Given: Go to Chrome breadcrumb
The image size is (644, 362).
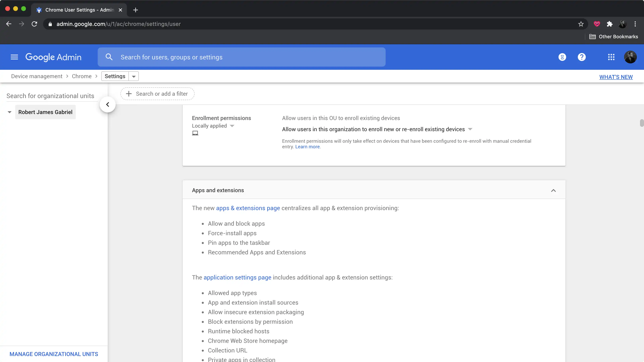Looking at the screenshot, I should [82, 76].
